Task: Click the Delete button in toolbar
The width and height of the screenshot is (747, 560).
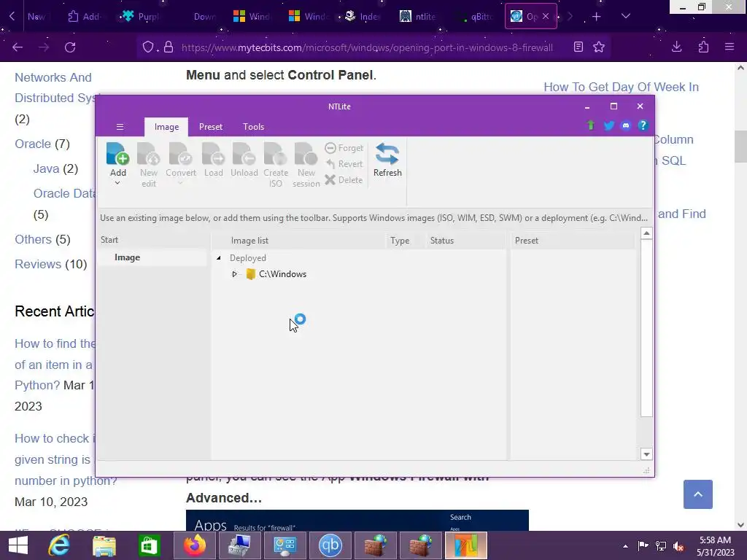Action: 344,180
